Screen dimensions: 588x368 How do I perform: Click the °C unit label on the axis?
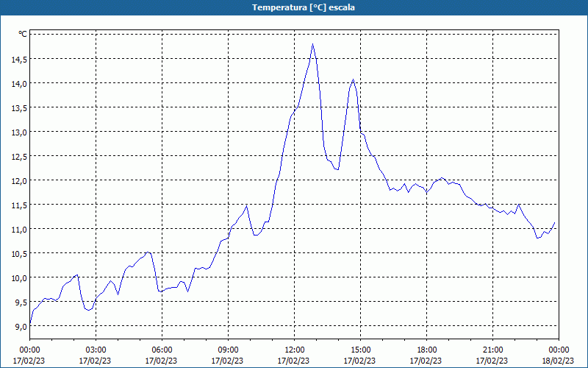(x=23, y=34)
